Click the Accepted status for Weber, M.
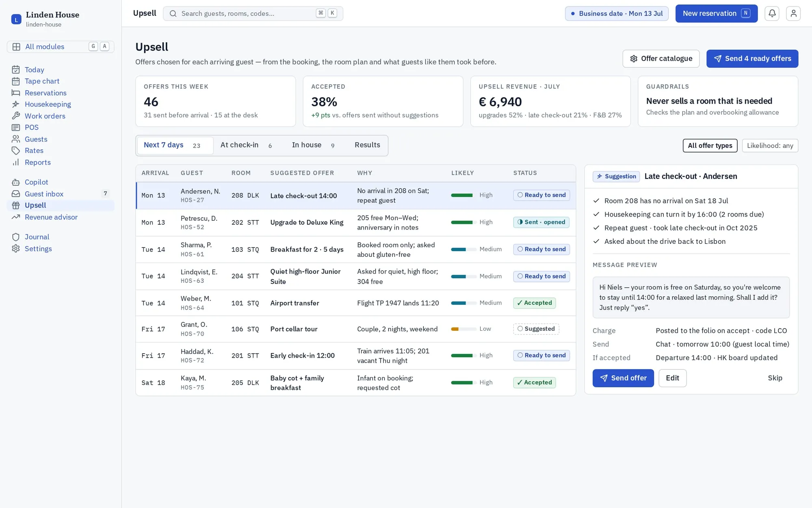812x508 pixels. pyautogui.click(x=534, y=303)
